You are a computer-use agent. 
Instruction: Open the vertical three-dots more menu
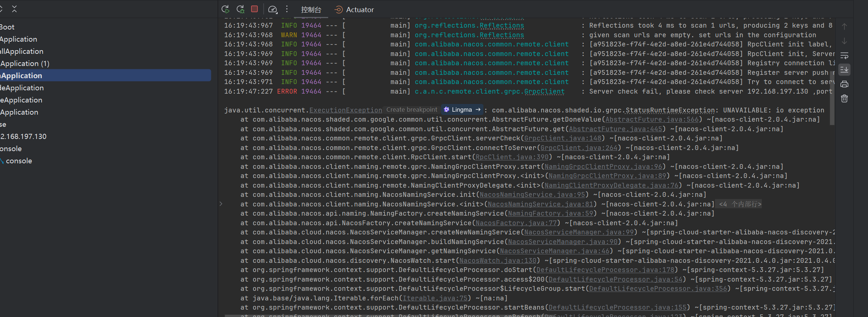pyautogui.click(x=287, y=9)
